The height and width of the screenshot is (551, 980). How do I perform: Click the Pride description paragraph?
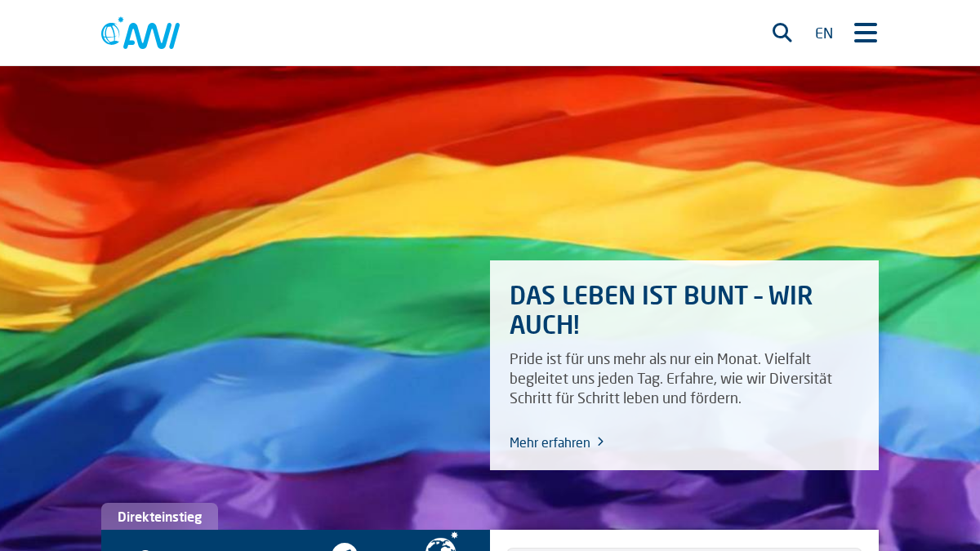[670, 379]
